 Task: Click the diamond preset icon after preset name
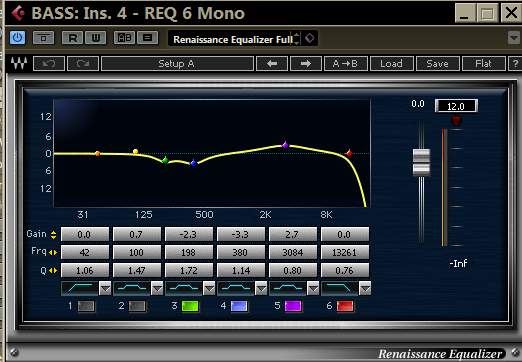tap(309, 38)
